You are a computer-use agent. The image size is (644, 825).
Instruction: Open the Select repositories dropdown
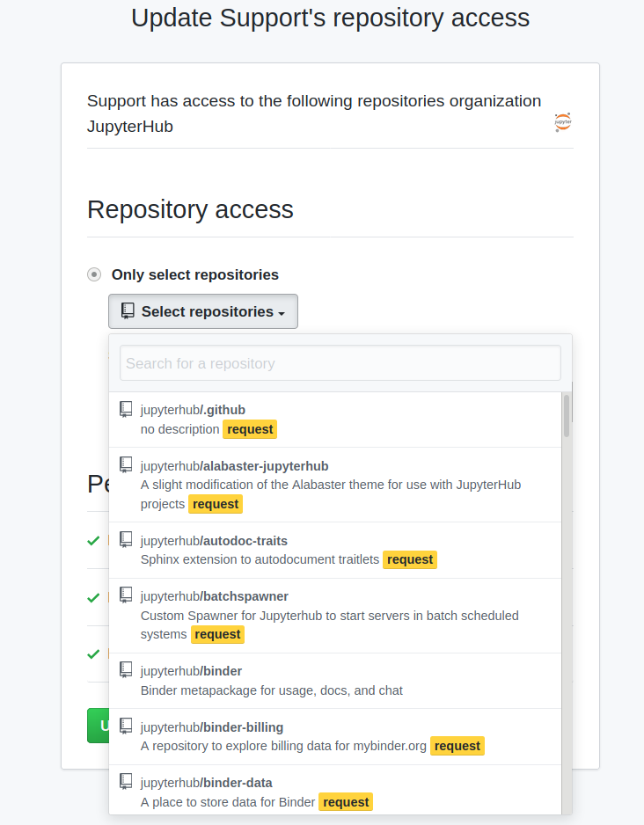(x=202, y=310)
